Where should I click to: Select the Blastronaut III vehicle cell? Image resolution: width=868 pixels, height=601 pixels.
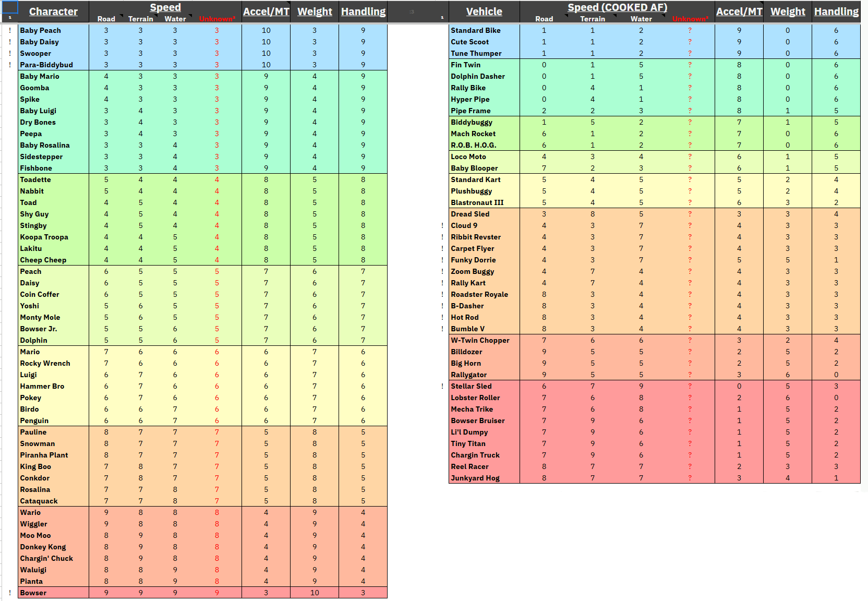click(x=484, y=202)
